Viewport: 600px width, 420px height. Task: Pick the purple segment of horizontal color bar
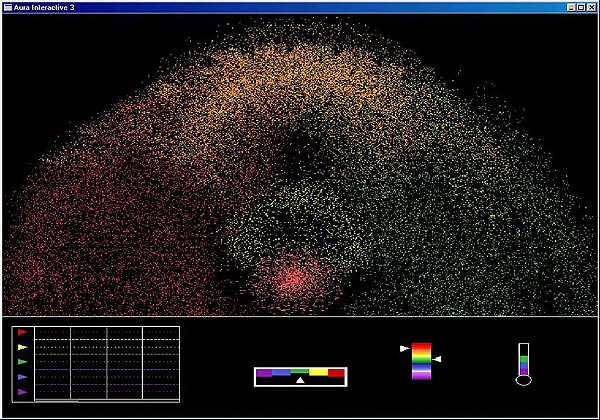pos(264,372)
